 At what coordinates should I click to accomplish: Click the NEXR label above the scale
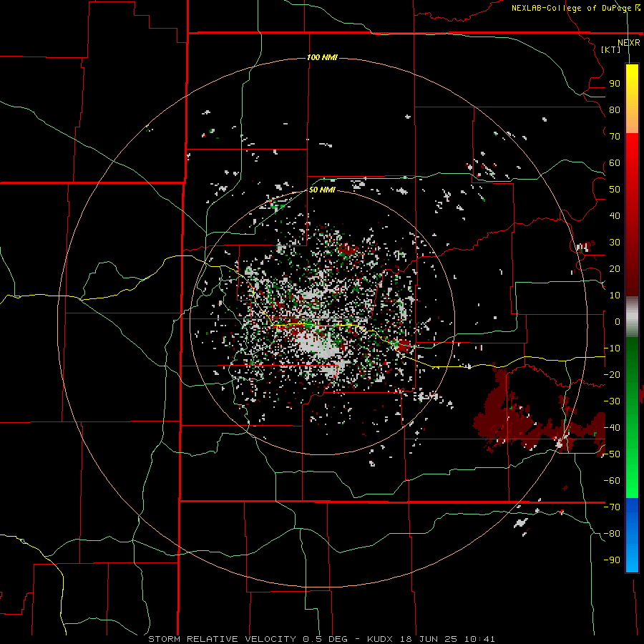[629, 43]
